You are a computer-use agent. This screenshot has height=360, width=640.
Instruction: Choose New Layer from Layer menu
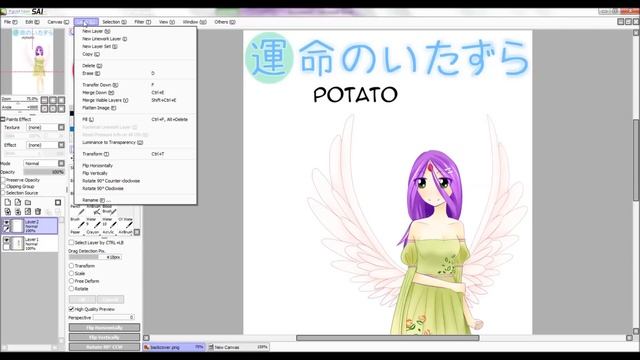(135, 31)
